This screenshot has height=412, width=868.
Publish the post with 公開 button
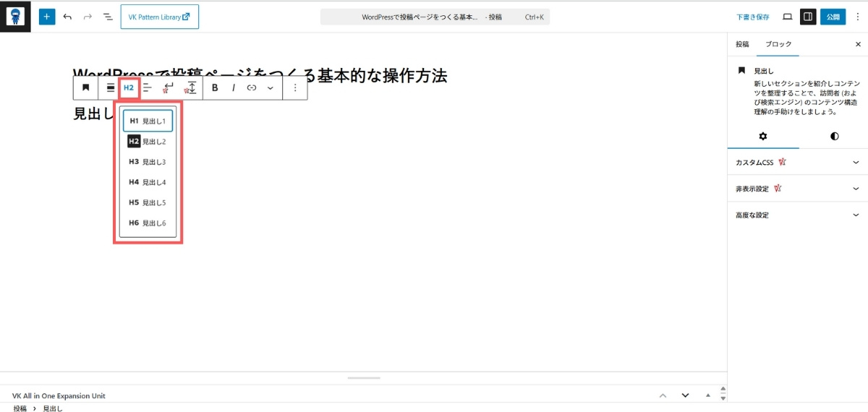pos(833,17)
